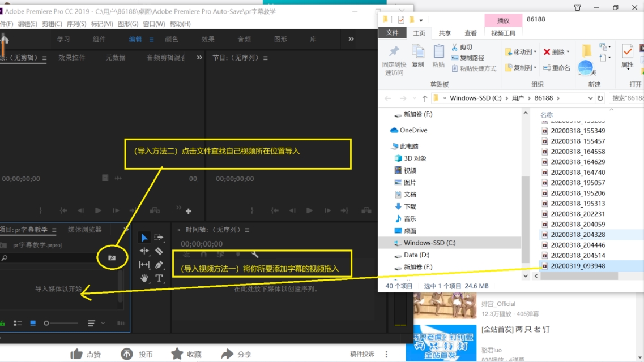This screenshot has height=362, width=644.
Task: Select the Hand tool
Action: click(144, 278)
